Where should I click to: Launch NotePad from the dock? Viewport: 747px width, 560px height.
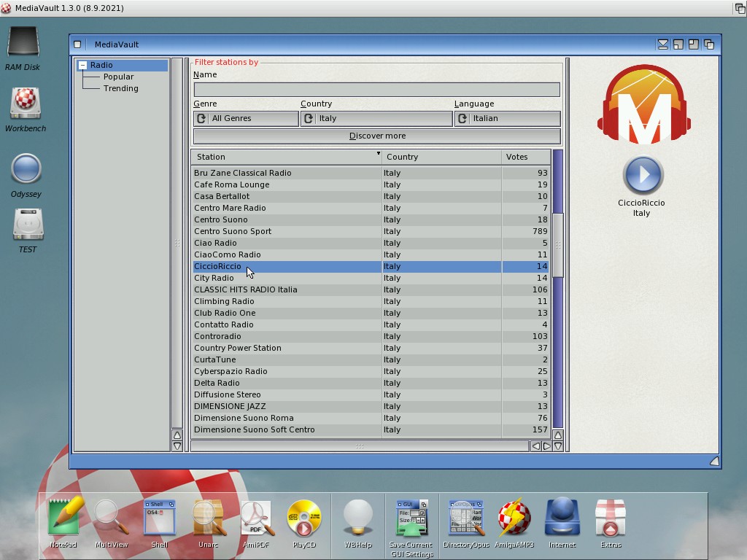[x=63, y=518]
